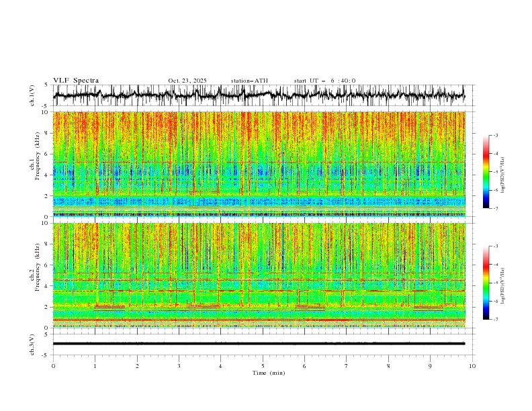Click the "station=ATH" label
The width and height of the screenshot is (532, 411).
249,81
